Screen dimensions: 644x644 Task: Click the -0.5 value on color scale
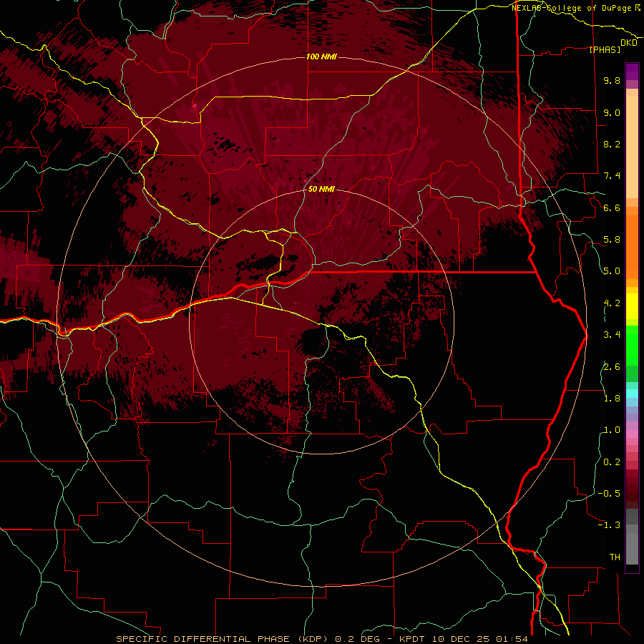click(x=609, y=493)
